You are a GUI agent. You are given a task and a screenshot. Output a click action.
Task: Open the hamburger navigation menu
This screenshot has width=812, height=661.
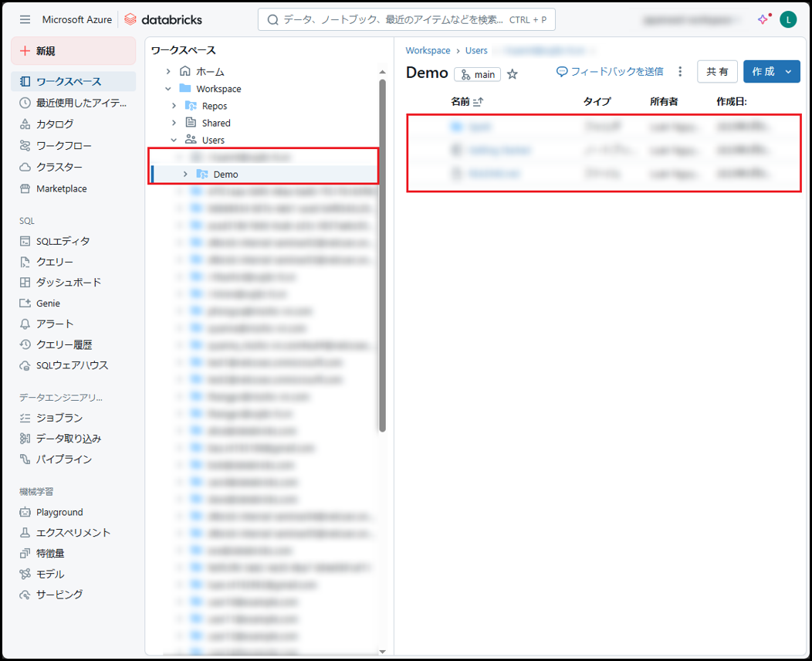(x=25, y=19)
